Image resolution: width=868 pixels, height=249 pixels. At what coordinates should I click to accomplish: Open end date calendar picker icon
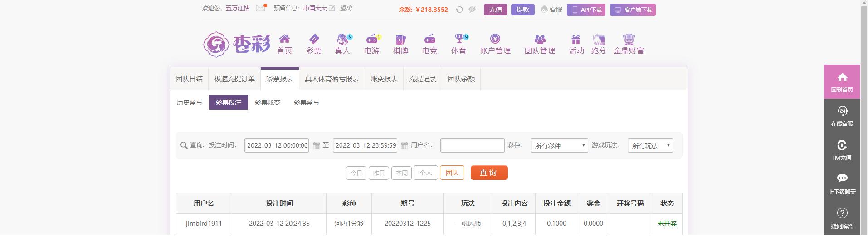[405, 145]
